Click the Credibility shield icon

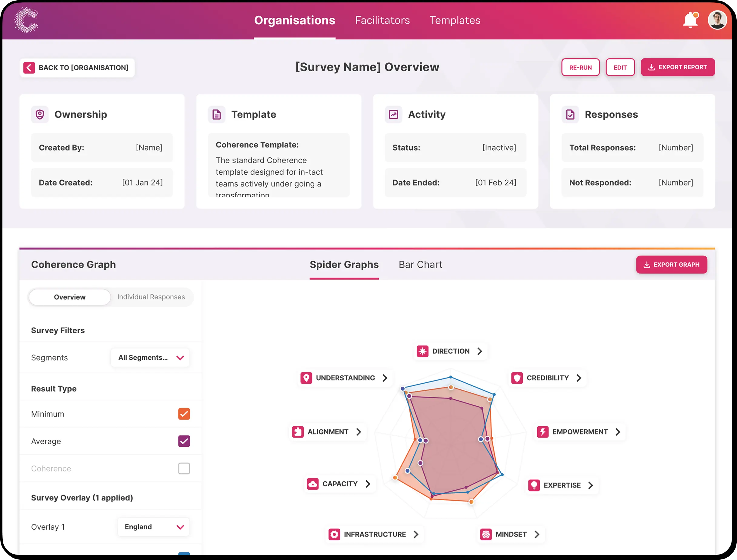click(517, 378)
